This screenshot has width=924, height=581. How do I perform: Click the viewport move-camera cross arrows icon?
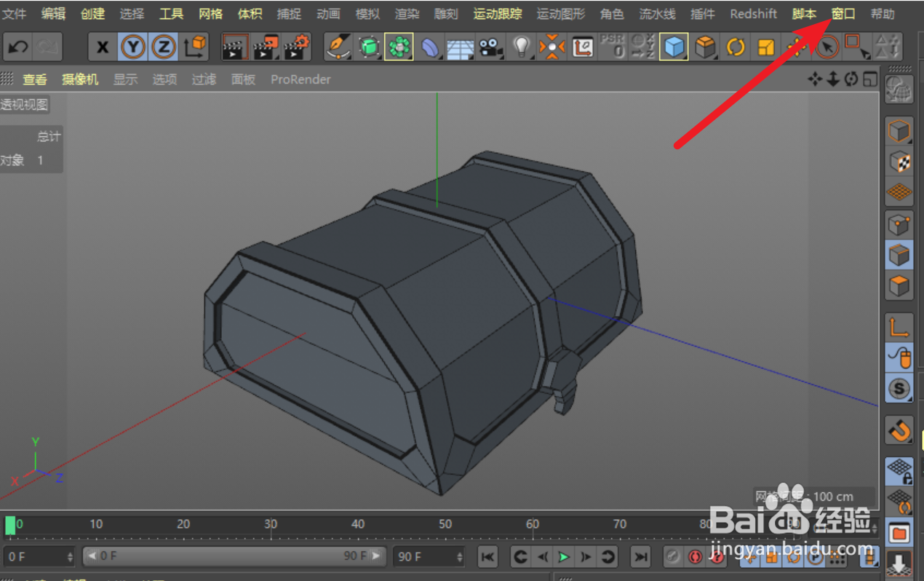pyautogui.click(x=815, y=79)
